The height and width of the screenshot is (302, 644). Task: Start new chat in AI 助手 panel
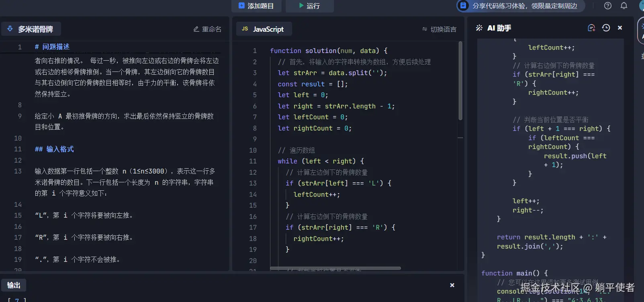coord(591,28)
